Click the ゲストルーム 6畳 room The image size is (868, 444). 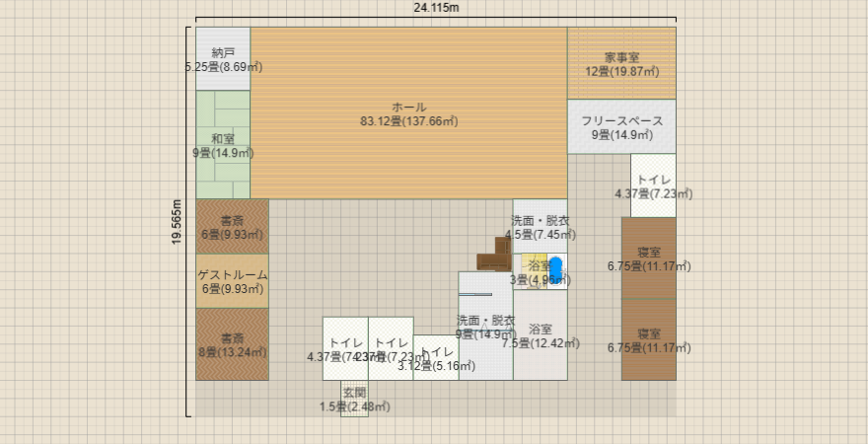[232, 281]
